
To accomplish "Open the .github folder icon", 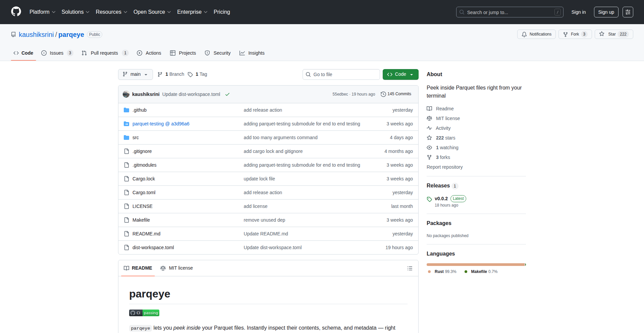I will pos(126,110).
